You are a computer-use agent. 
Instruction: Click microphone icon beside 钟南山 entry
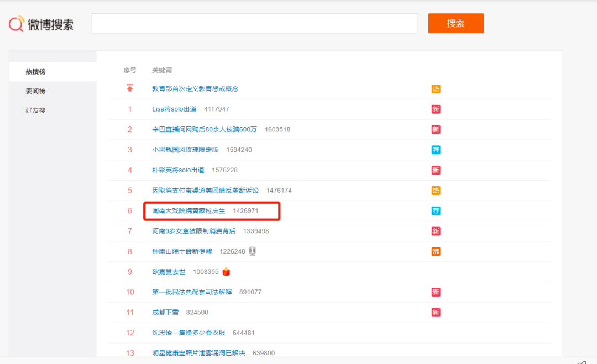click(253, 251)
